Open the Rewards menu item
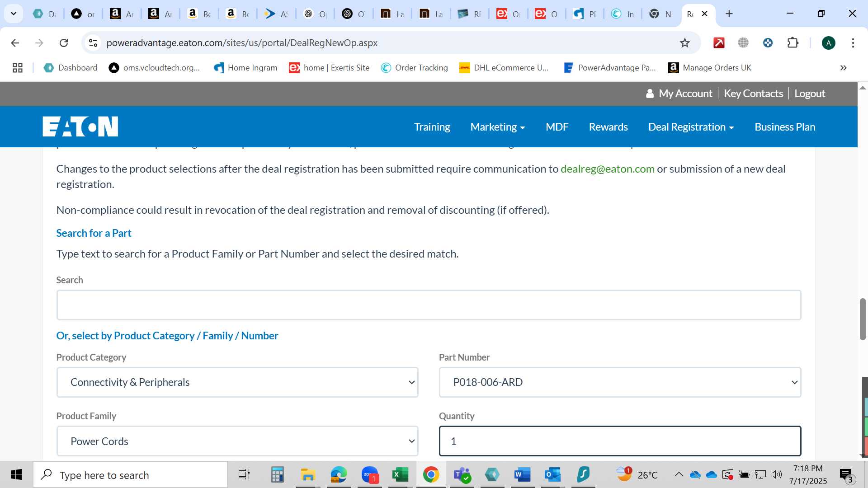Image resolution: width=868 pixels, height=488 pixels. click(x=608, y=127)
